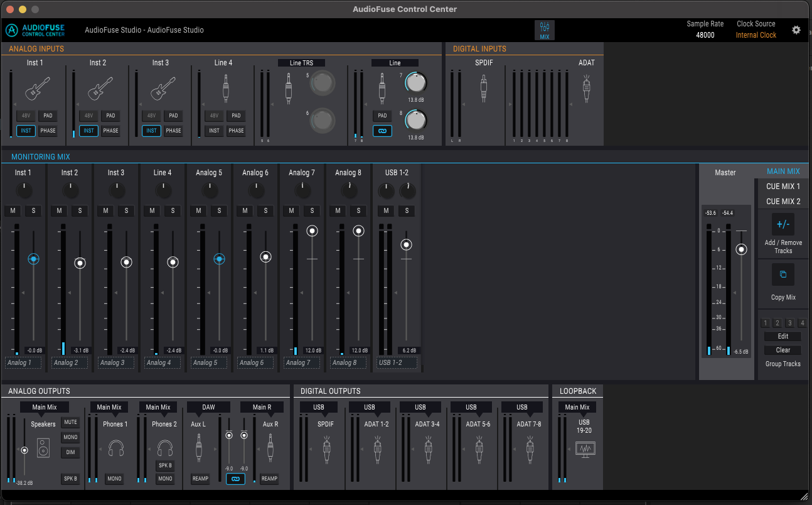812x505 pixels.
Task: Click the Aux L jack icon
Action: click(198, 448)
